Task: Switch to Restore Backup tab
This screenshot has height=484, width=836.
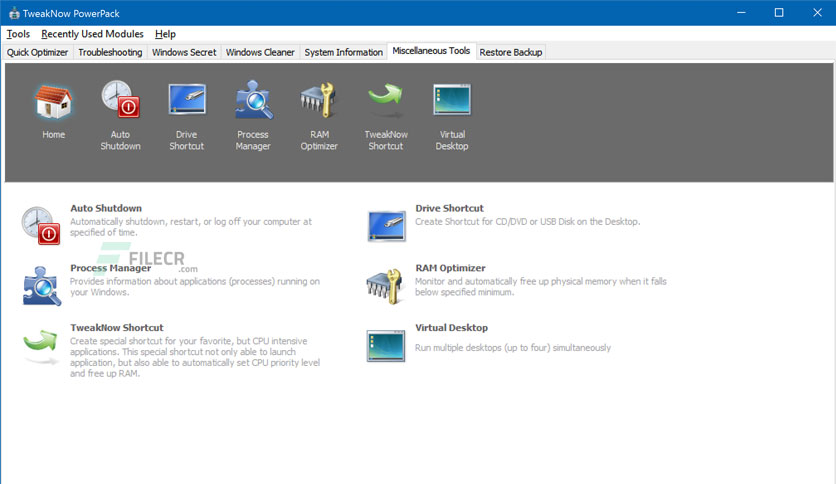Action: coord(511,52)
